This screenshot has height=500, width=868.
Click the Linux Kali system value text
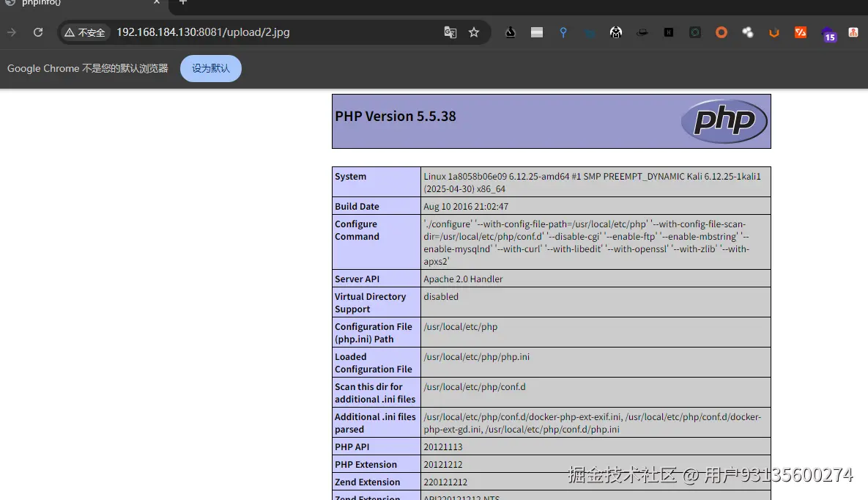click(593, 183)
